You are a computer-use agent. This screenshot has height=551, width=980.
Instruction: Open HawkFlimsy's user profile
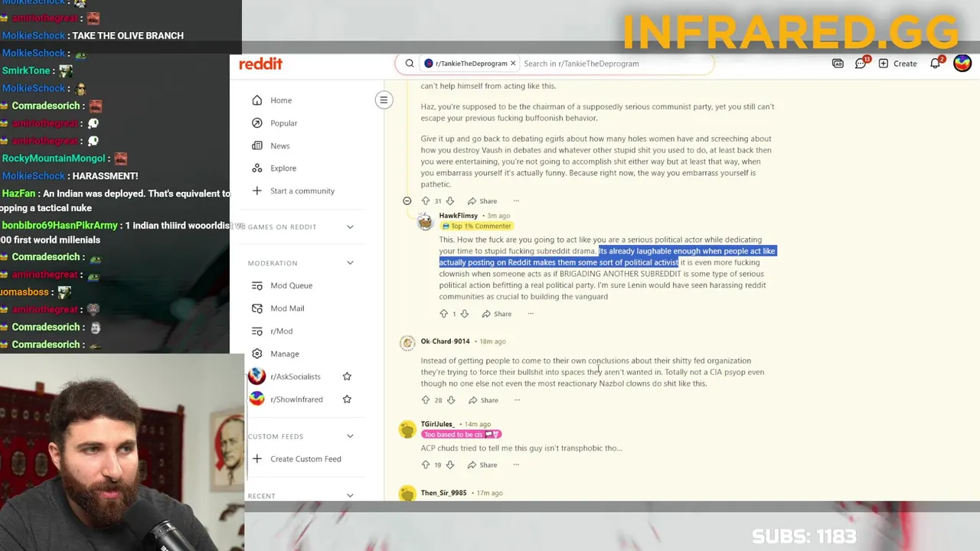coord(459,216)
